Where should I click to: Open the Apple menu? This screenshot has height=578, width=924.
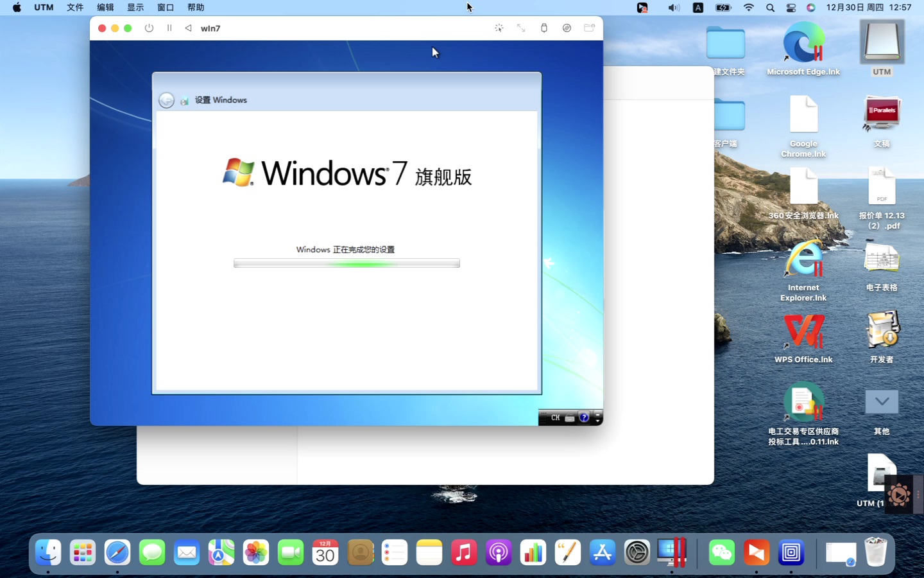coord(17,8)
